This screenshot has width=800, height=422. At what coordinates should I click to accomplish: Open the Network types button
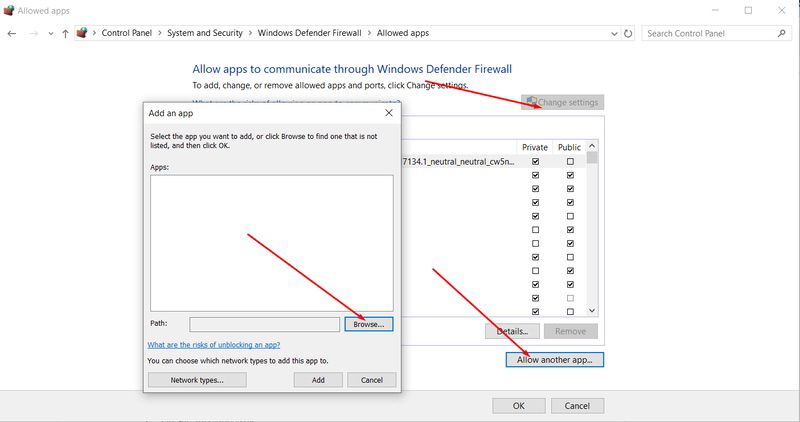pyautogui.click(x=197, y=380)
